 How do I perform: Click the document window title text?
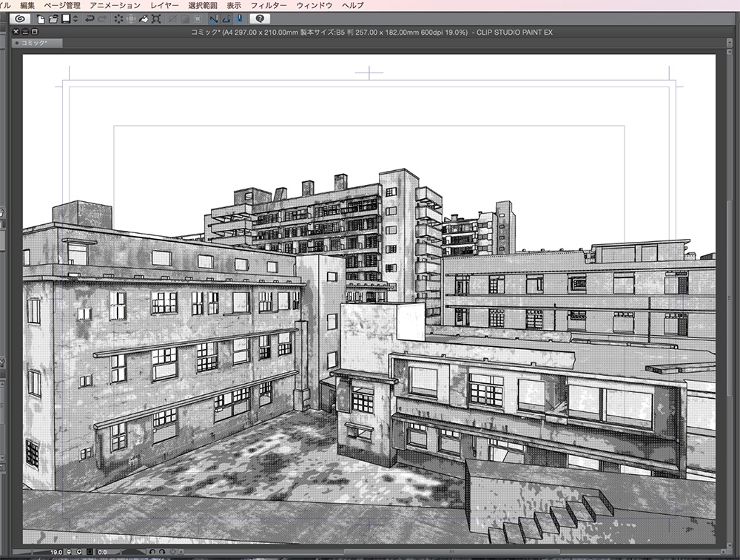pyautogui.click(x=371, y=32)
